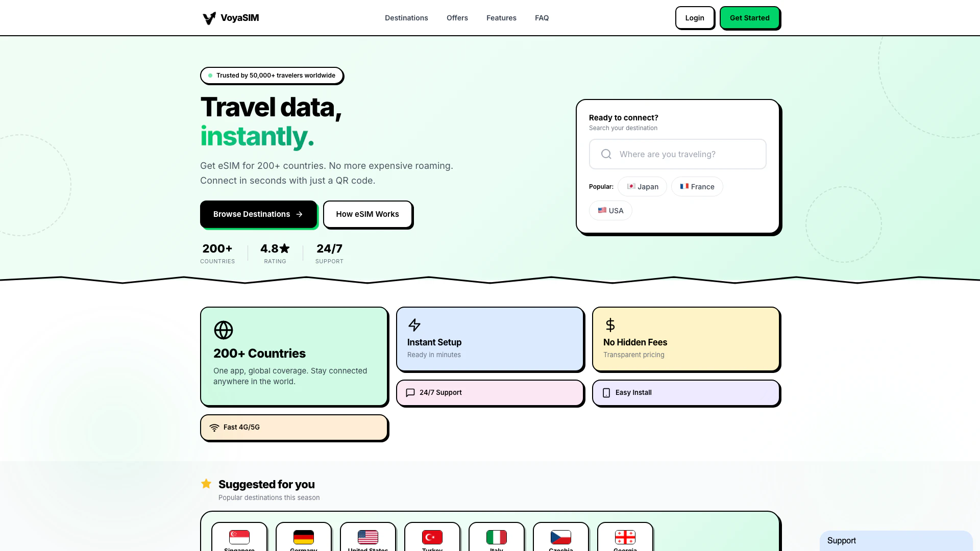The width and height of the screenshot is (980, 551).
Task: Click the chat bubble 24/7 Support icon
Action: (x=411, y=392)
